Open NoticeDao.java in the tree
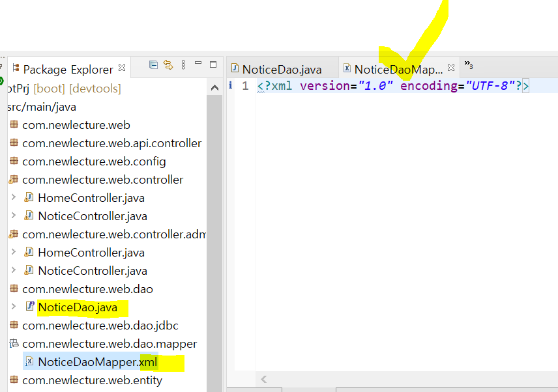 pyautogui.click(x=78, y=307)
